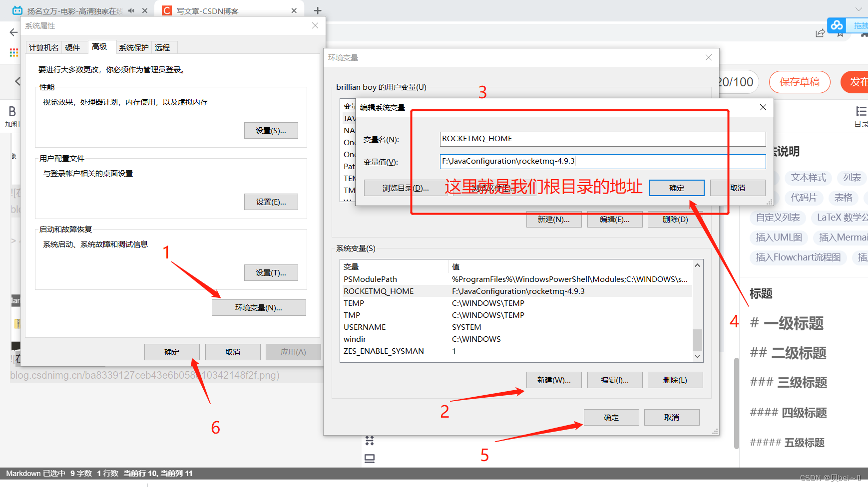The height and width of the screenshot is (487, 868).
Task: Click the 文本样式 help tag
Action: point(808,178)
